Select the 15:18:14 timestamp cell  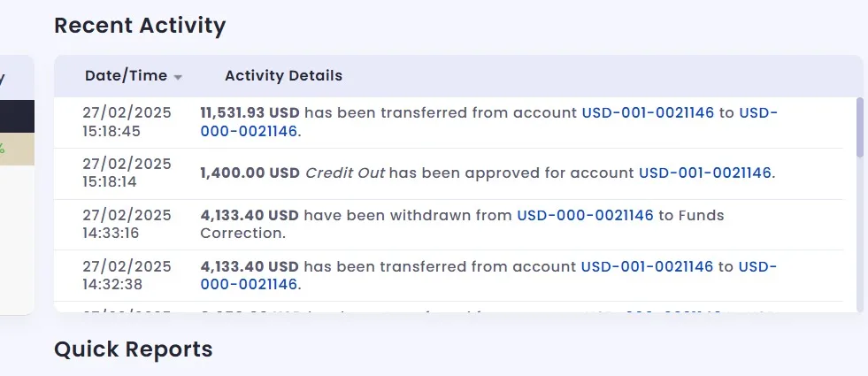pos(127,173)
